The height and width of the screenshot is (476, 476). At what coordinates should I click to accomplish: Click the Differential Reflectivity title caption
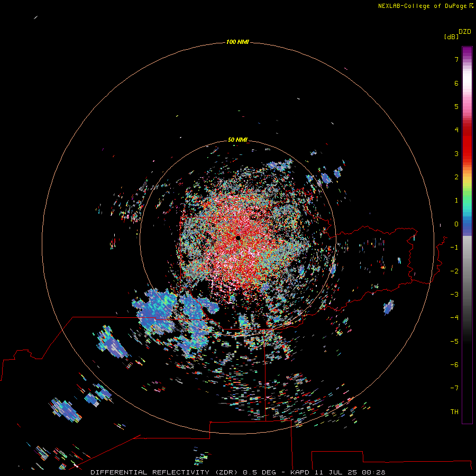point(238,472)
